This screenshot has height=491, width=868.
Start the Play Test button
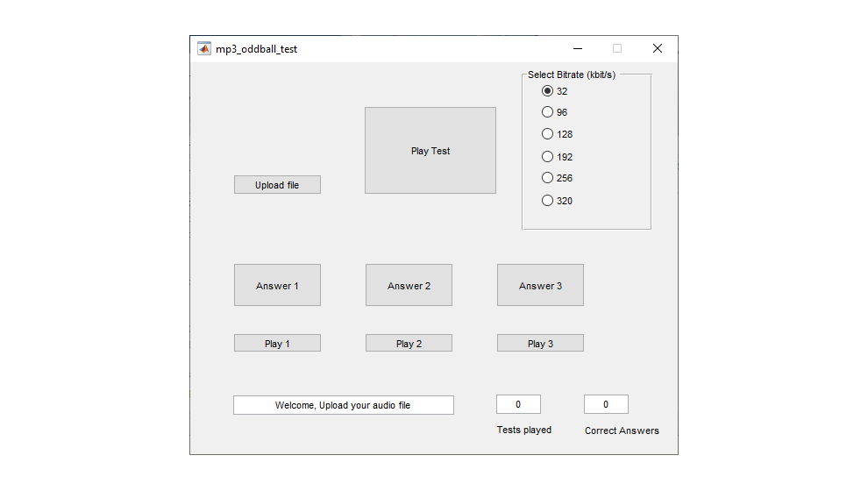(430, 151)
